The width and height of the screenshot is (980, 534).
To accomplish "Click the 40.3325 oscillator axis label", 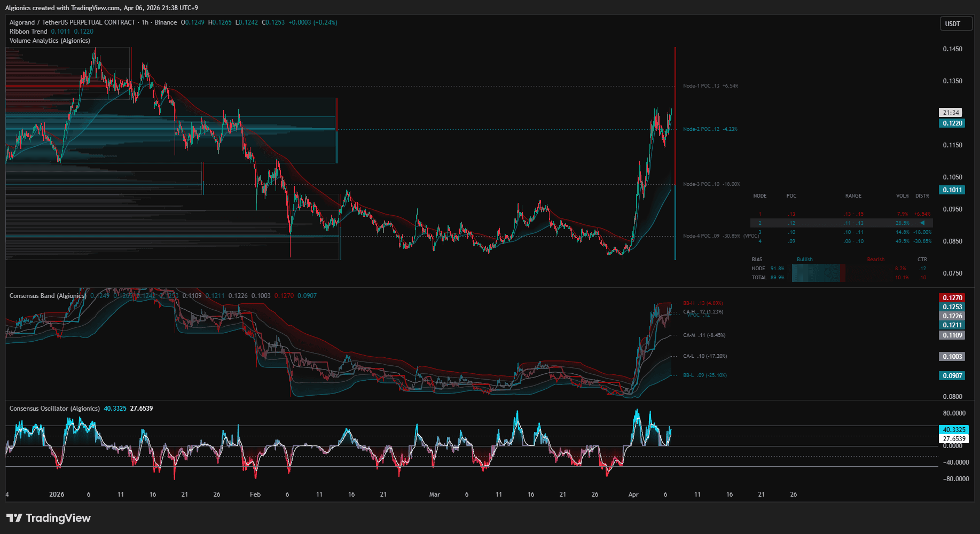I will [x=954, y=430].
